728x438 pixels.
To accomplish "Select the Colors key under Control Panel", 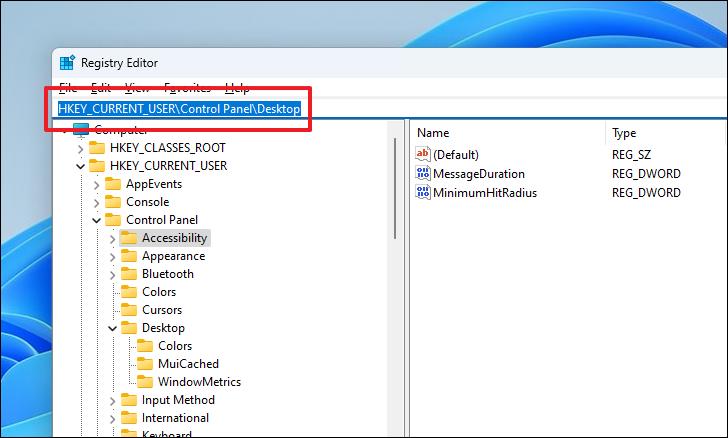I will [x=159, y=292].
